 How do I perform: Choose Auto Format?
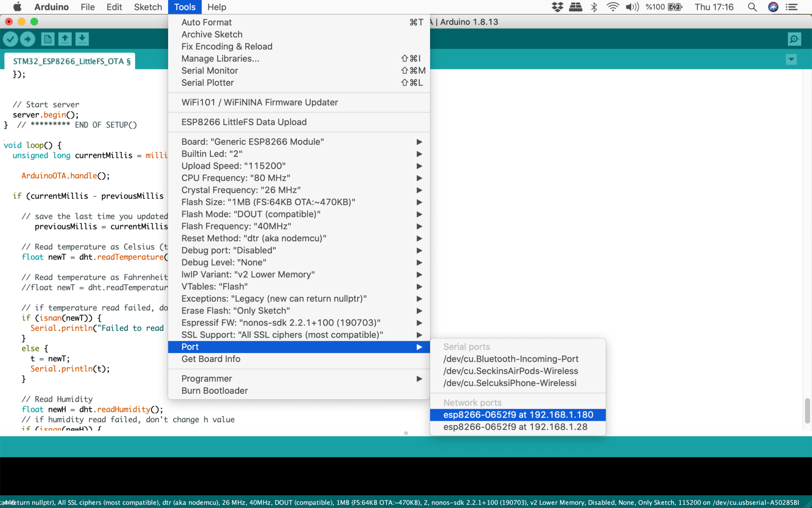299,23
